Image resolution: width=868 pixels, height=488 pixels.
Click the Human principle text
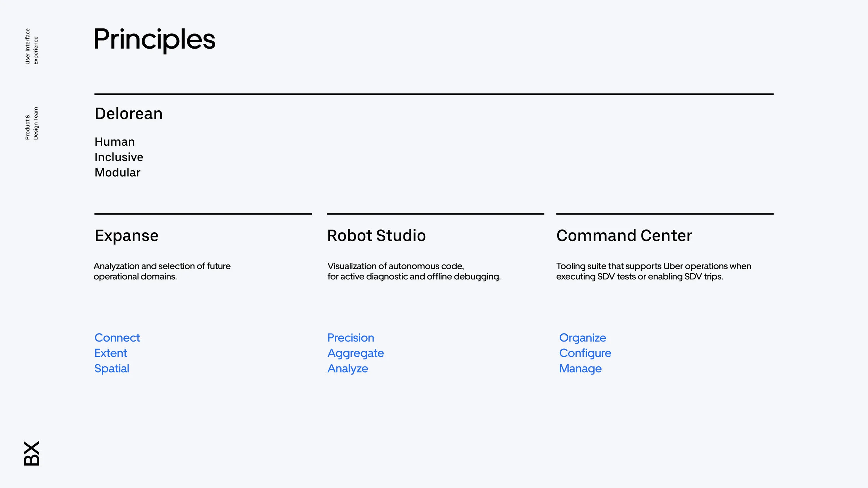click(x=115, y=142)
